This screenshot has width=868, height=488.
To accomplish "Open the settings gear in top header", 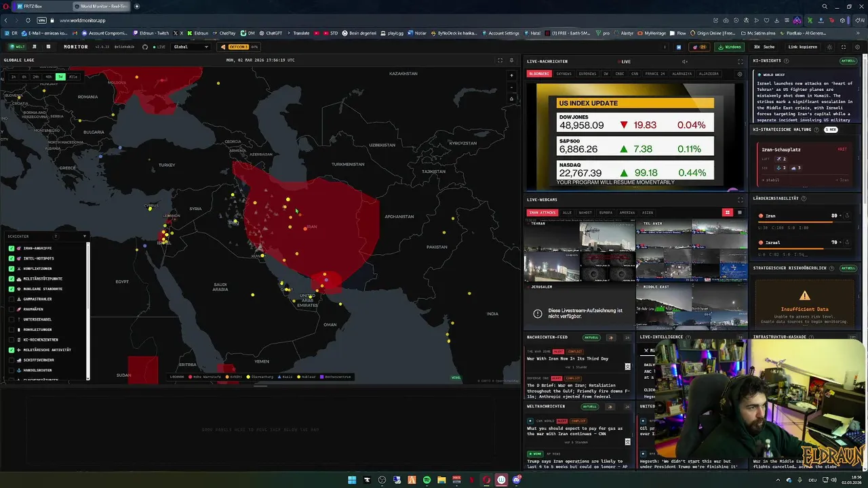I will 857,47.
